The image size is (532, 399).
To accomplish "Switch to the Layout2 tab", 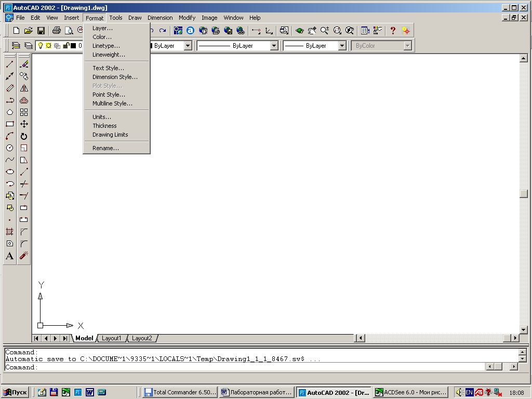I will point(142,338).
